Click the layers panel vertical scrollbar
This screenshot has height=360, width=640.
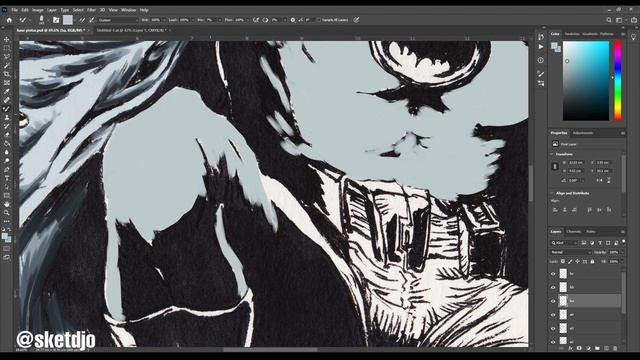pyautogui.click(x=623, y=293)
